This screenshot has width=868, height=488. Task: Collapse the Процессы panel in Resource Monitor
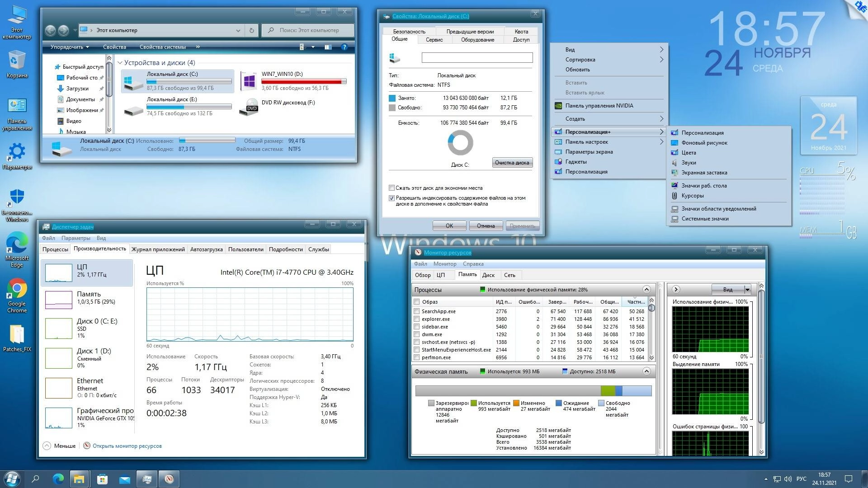(x=646, y=290)
